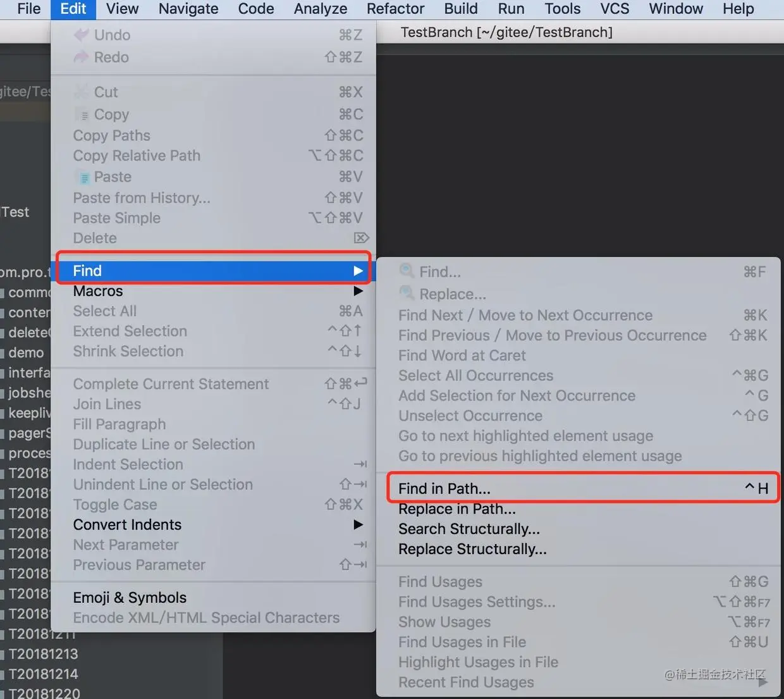Click Find Usages Settings… item
Viewport: 784px width, 699px height.
579,602
